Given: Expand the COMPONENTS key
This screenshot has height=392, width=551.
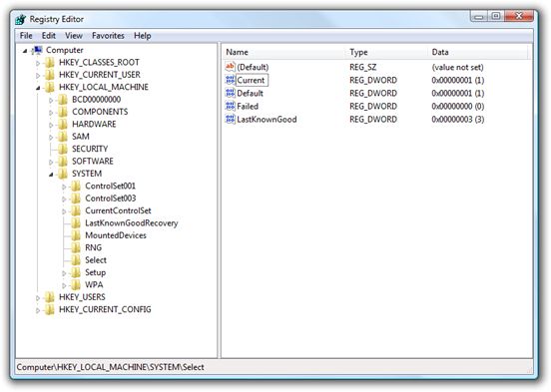Looking at the screenshot, I should pyautogui.click(x=51, y=113).
